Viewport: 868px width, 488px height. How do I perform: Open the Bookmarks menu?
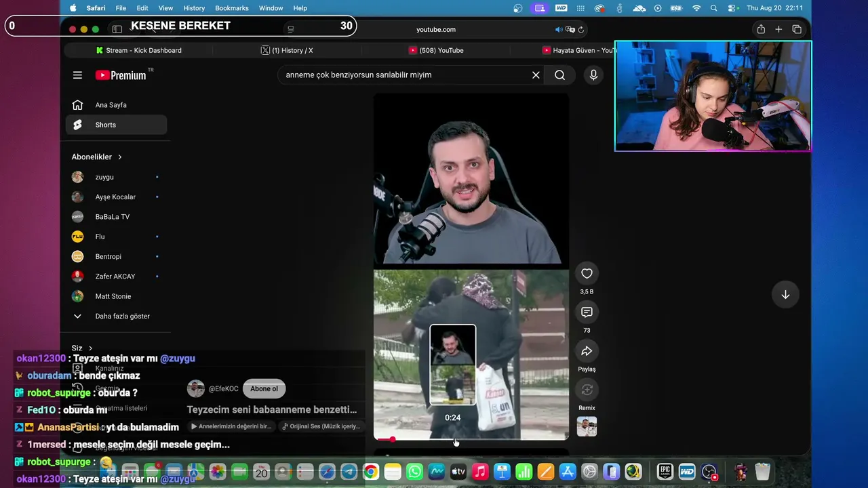click(x=232, y=8)
